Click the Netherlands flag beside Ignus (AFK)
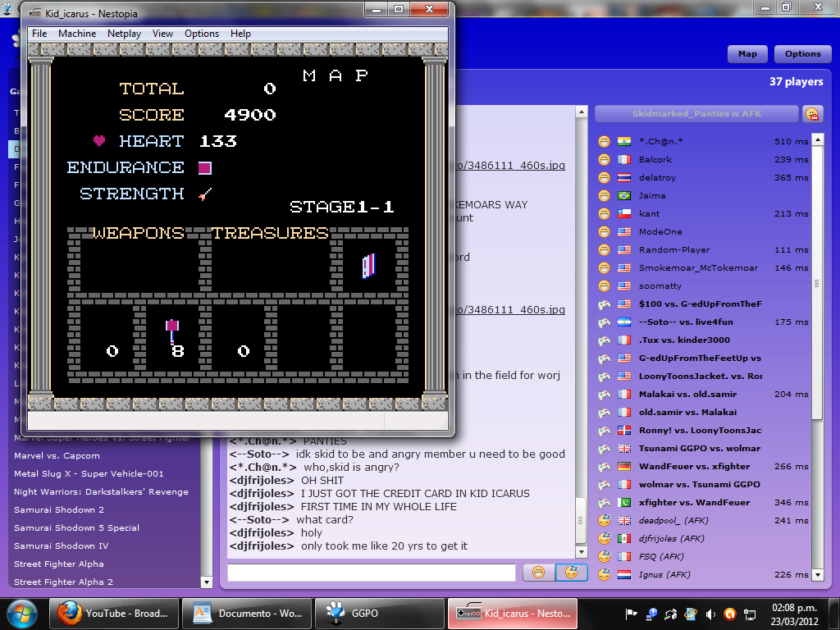This screenshot has height=630, width=840. coord(624,575)
